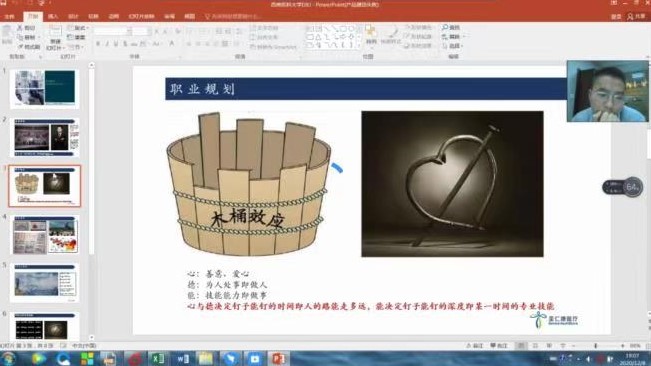Click the New Slide icon
651x366 pixels.
pyautogui.click(x=55, y=32)
